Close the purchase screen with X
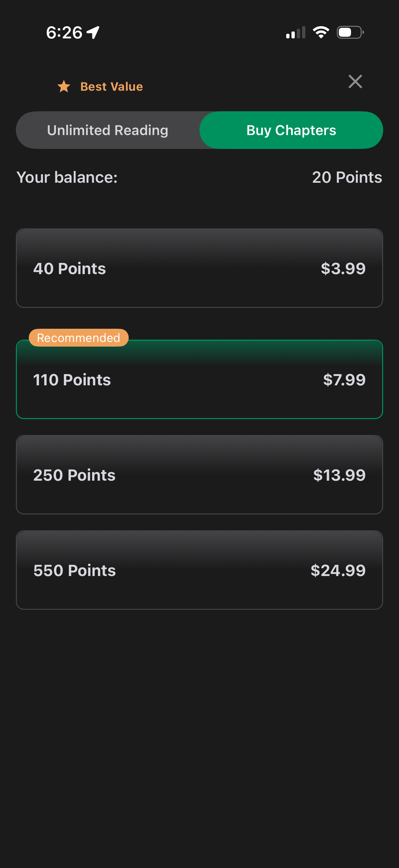This screenshot has height=868, width=399. tap(355, 81)
